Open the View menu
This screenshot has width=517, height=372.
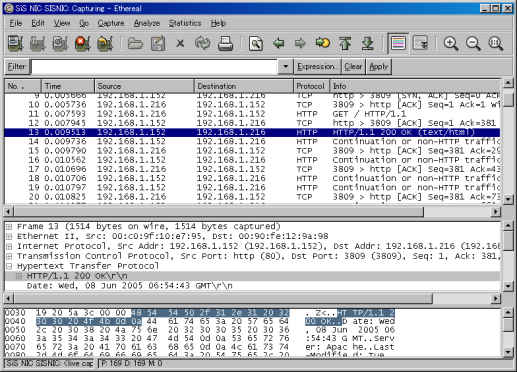(62, 23)
